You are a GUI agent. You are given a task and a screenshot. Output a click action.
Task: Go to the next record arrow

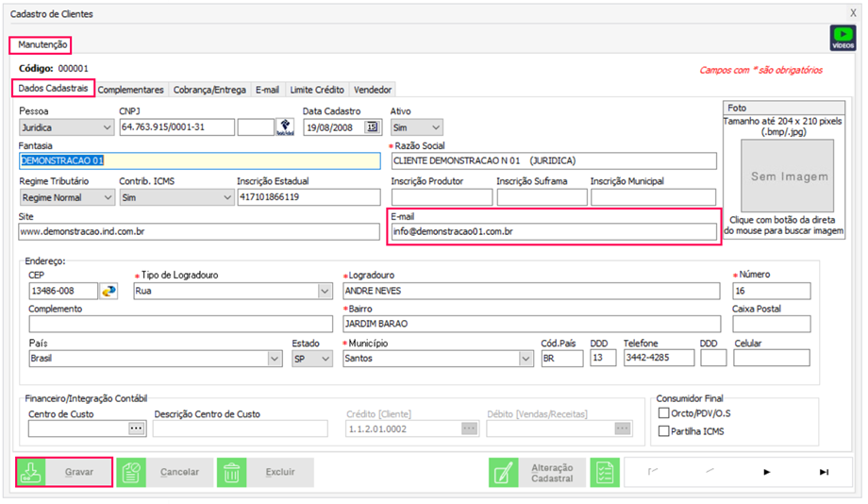click(x=766, y=472)
